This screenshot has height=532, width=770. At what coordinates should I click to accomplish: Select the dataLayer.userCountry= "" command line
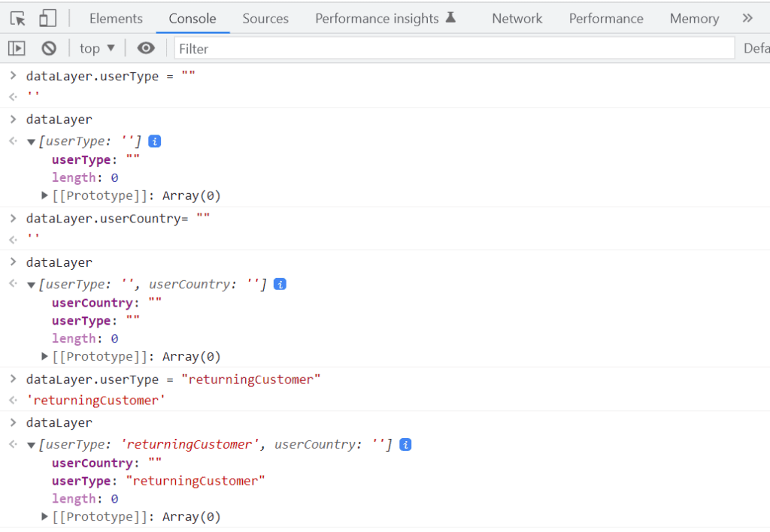click(118, 219)
